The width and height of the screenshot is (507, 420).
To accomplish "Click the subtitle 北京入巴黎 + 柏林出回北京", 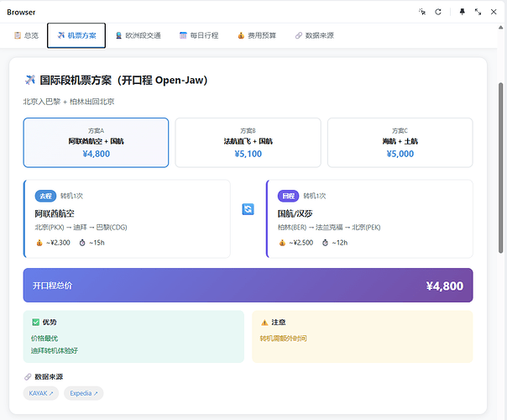I will 69,102.
